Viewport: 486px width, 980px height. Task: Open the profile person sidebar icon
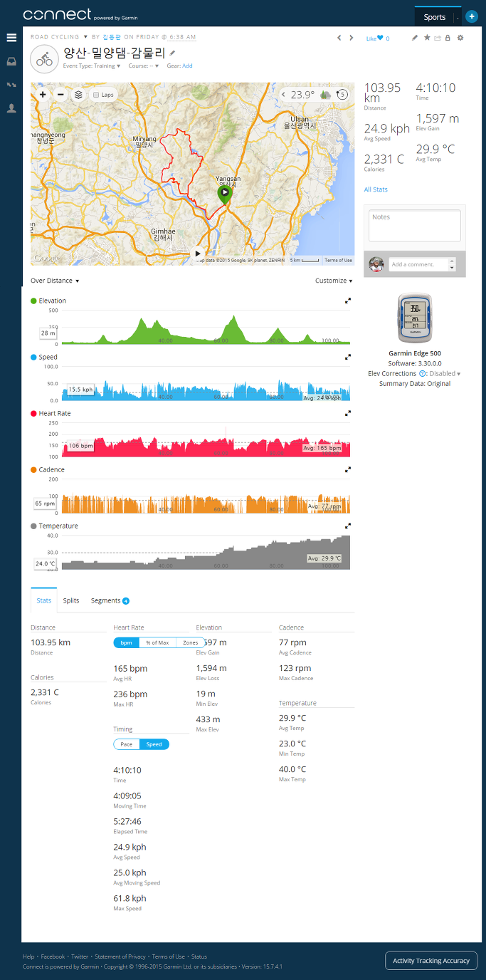pos(11,108)
